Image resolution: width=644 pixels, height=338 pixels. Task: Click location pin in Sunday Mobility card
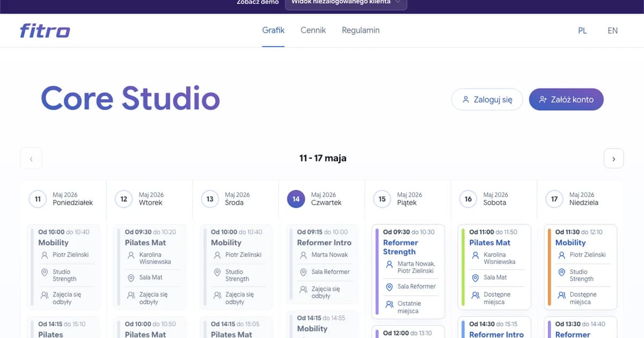[x=562, y=273]
